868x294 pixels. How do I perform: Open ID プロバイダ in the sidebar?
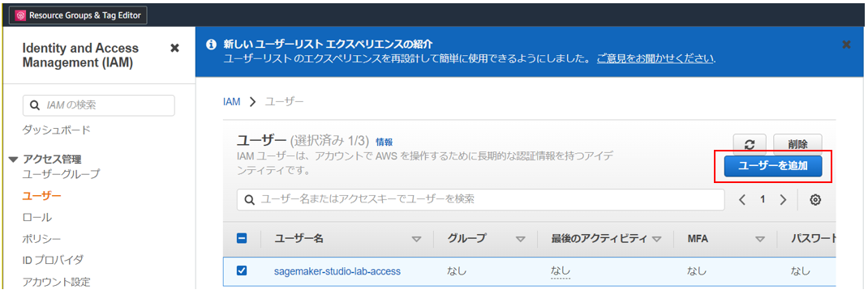tap(53, 260)
